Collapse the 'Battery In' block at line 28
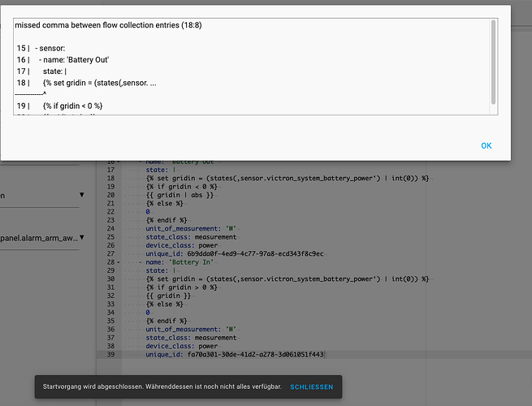Screen dimensions: 532x406 119,262
